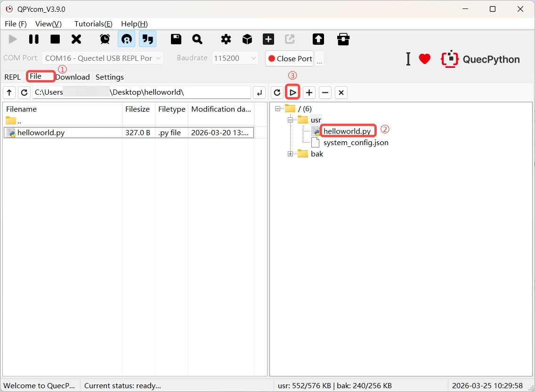The image size is (535, 392).
Task: Open settings with the gear toolbar icon
Action: (x=226, y=39)
